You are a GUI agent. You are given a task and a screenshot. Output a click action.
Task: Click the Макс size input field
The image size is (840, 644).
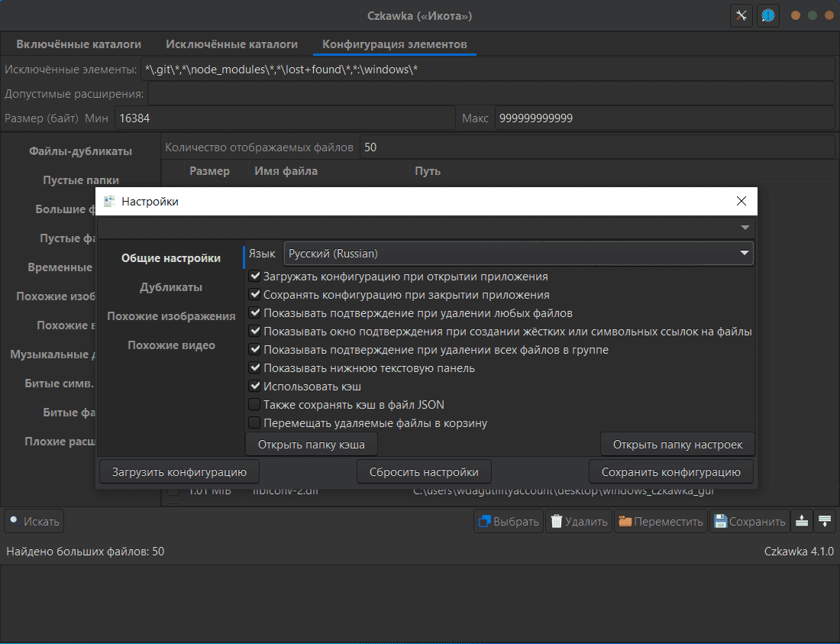[663, 118]
